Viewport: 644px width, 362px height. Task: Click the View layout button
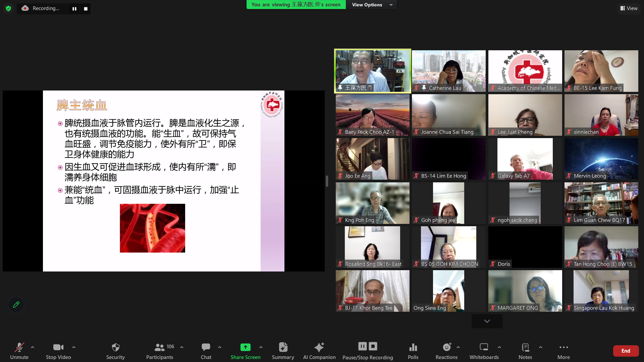click(629, 8)
